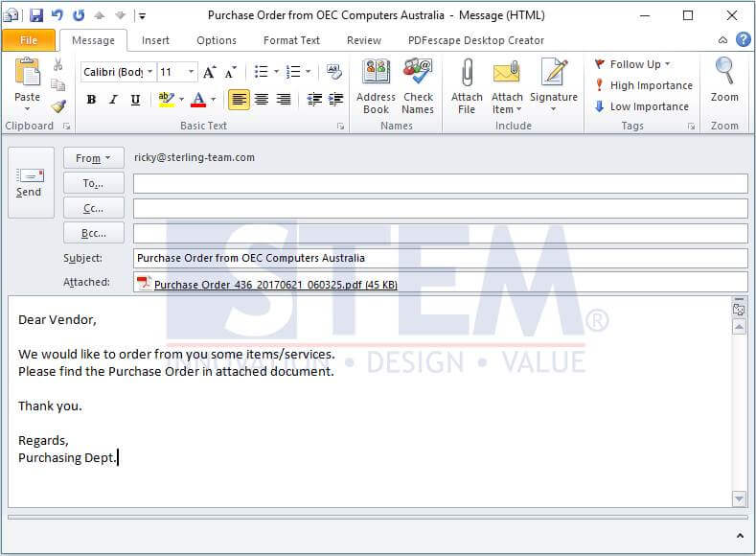Attach a file with paperclip icon
756x556 pixels.
coord(467,86)
